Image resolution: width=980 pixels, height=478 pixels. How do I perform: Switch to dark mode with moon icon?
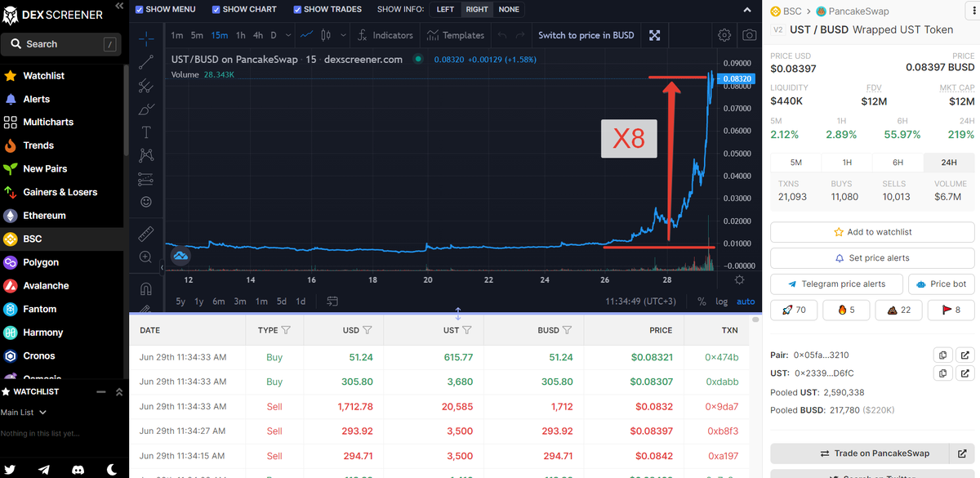click(113, 469)
